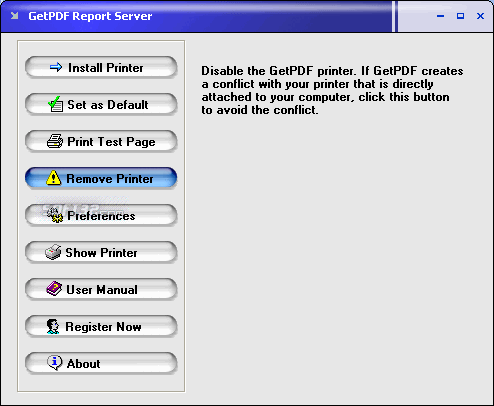Click the printer icon on Print Test Page

[55, 141]
